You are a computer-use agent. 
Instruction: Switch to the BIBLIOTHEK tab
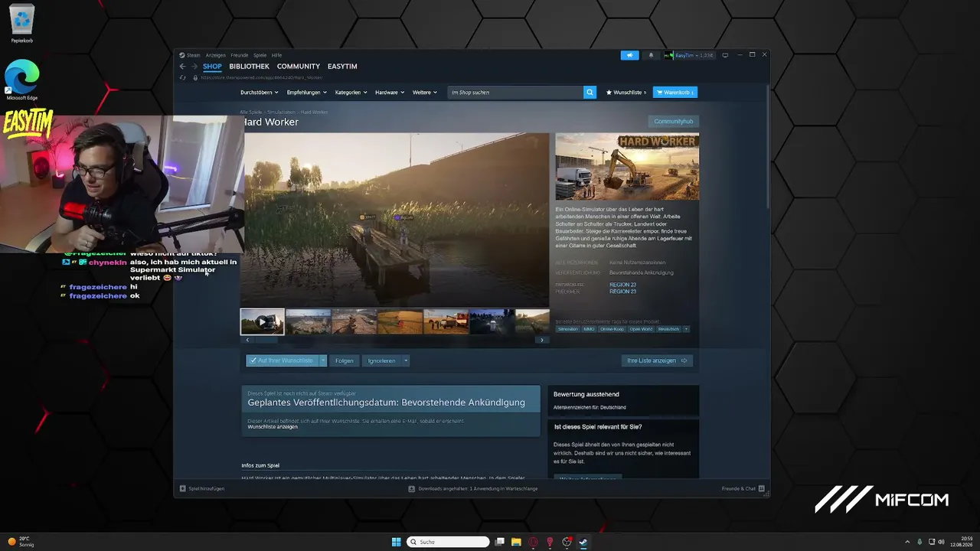(250, 67)
